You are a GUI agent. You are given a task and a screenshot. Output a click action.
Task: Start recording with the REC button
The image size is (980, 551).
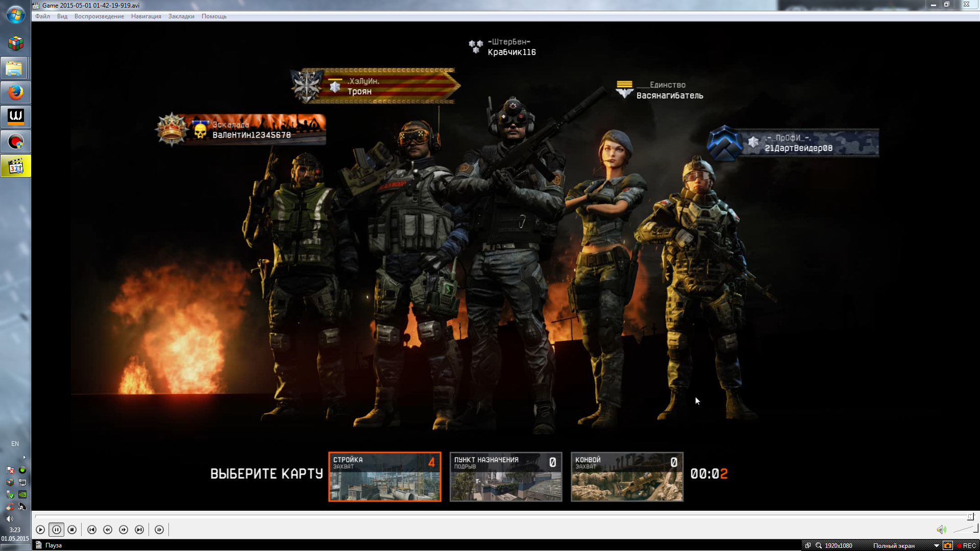[966, 545]
